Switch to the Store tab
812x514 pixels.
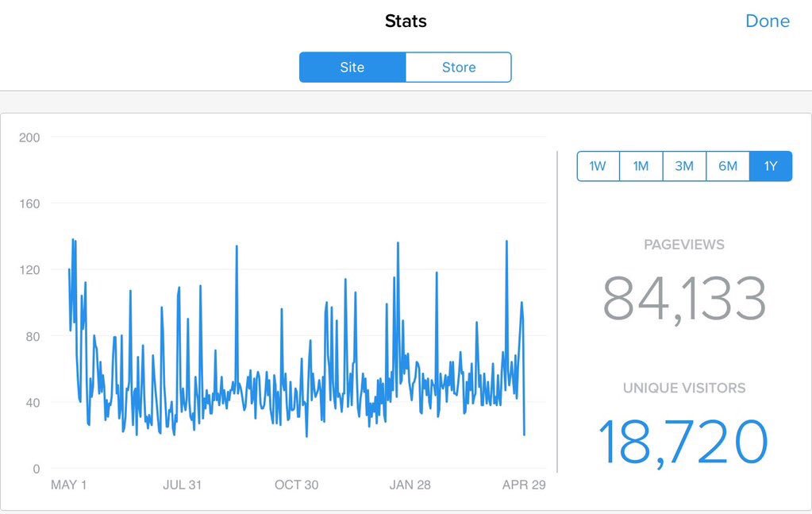tap(459, 67)
